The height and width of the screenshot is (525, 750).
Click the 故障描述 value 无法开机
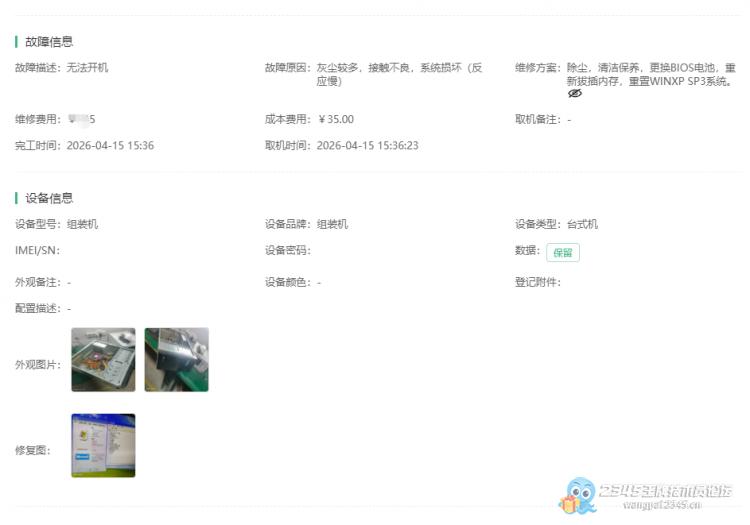point(87,68)
